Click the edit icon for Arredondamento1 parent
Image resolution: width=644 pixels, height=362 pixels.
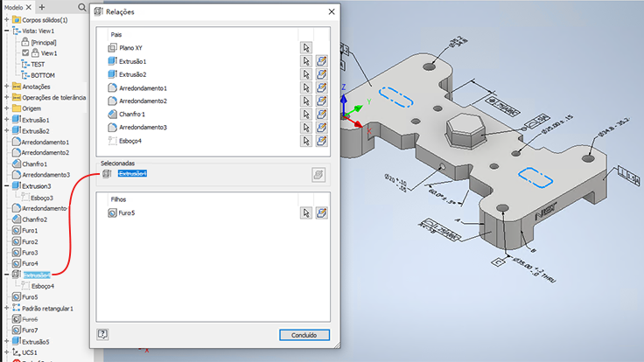(x=322, y=87)
